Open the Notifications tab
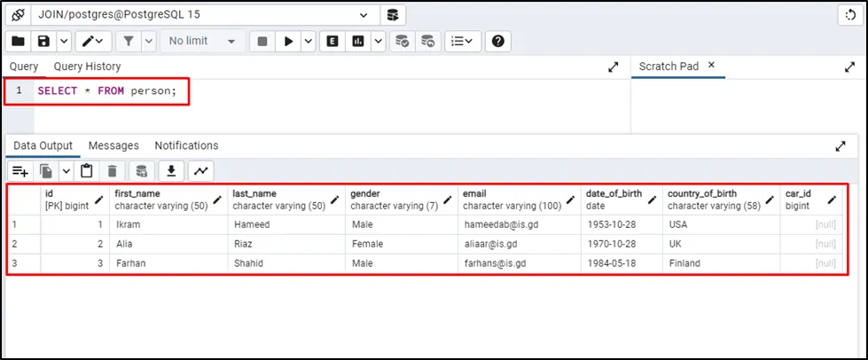This screenshot has width=868, height=360. click(186, 145)
